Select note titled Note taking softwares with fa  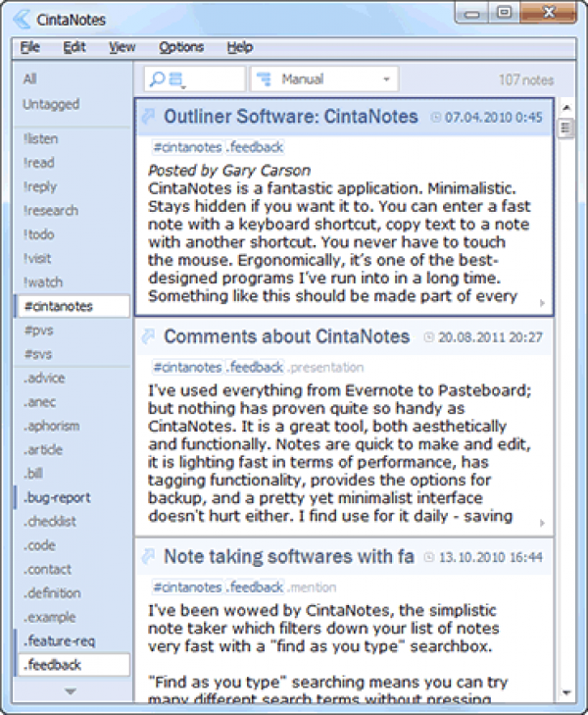coord(289,557)
